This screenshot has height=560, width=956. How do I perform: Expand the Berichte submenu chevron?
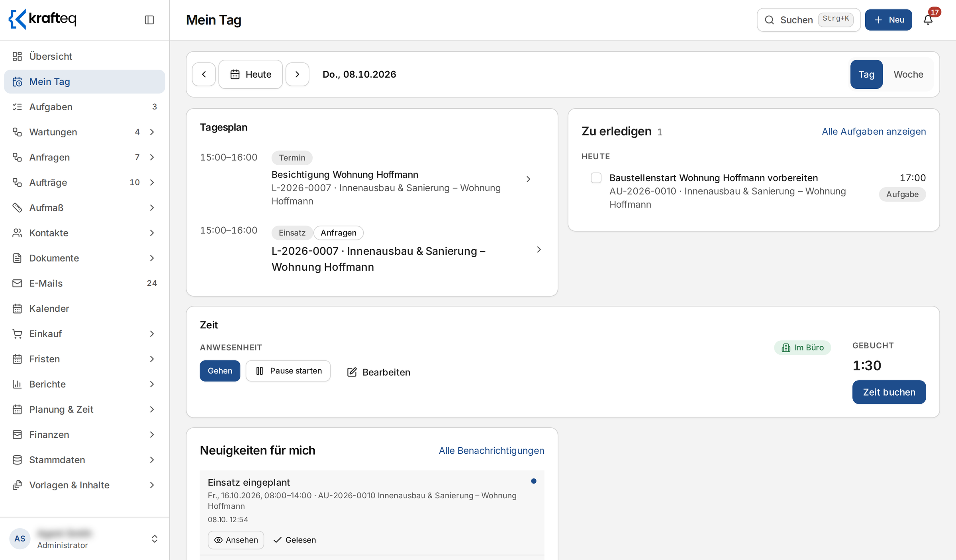pyautogui.click(x=152, y=384)
